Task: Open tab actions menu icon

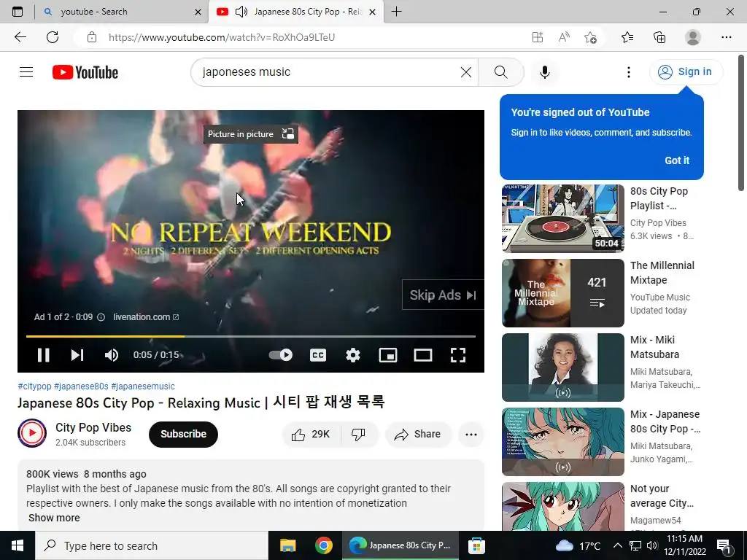Action: [x=18, y=12]
